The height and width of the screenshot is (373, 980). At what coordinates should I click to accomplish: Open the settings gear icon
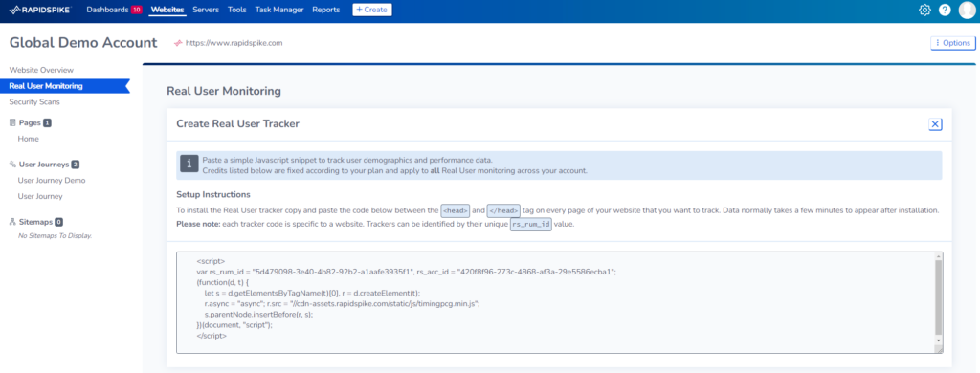pos(924,10)
